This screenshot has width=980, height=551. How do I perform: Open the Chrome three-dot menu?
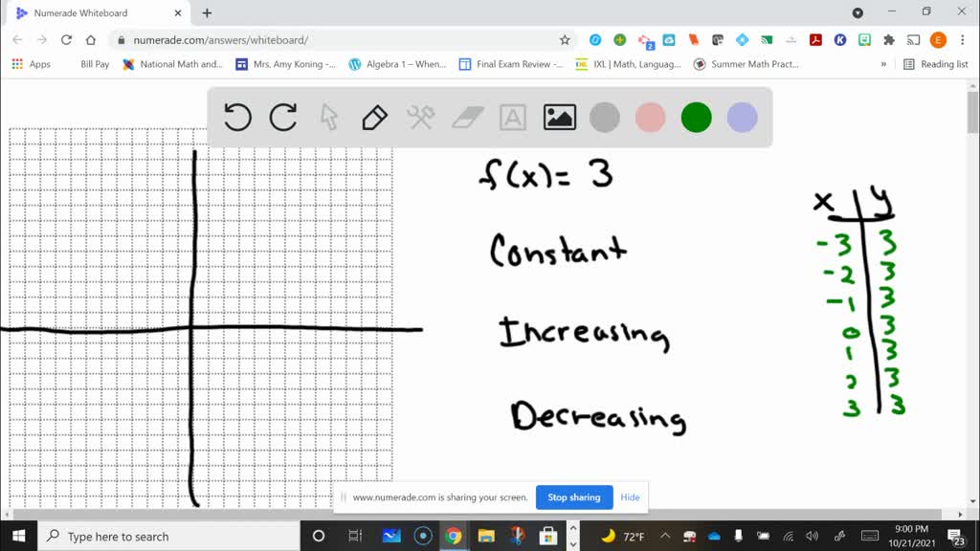click(963, 40)
